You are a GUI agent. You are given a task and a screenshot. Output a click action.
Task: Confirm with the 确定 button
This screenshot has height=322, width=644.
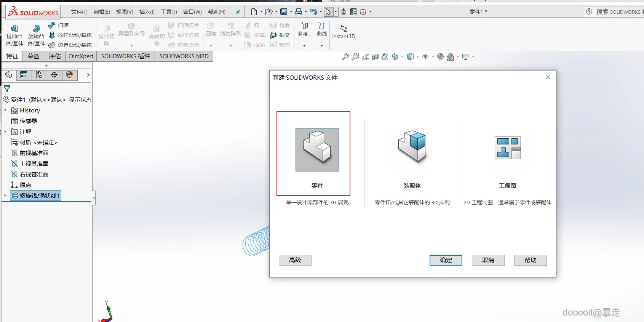[x=446, y=260]
